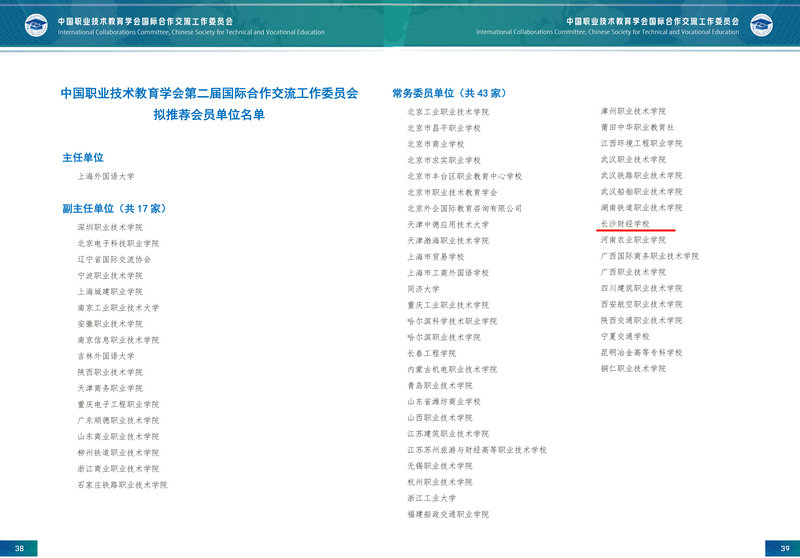Click the entry '浙江商业职业技术学院'
Image resolution: width=800 pixels, height=558 pixels.
[118, 468]
